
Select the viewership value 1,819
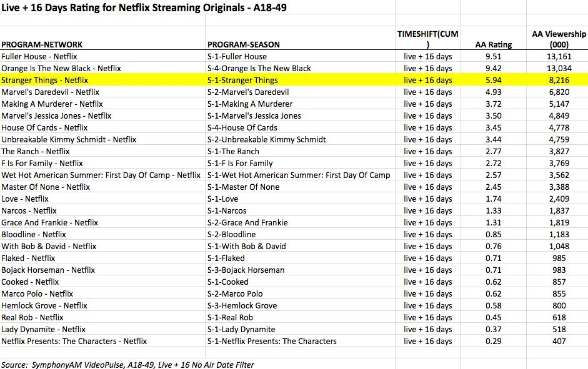[559, 222]
